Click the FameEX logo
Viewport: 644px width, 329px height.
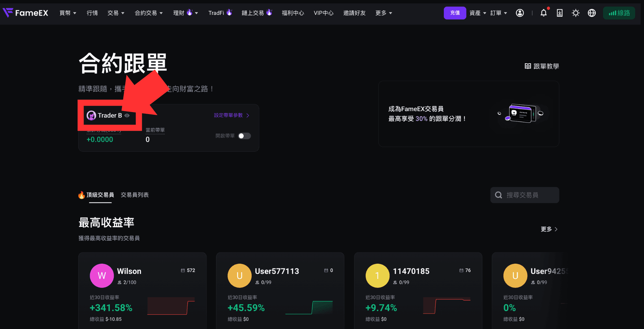click(25, 13)
